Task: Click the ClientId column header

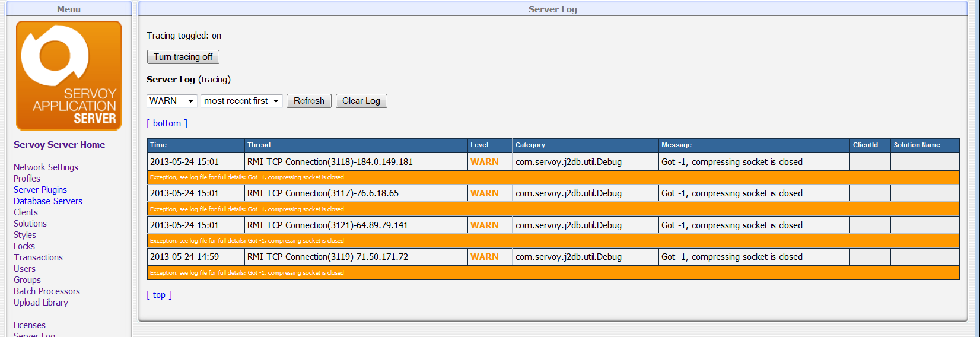Action: pos(870,145)
